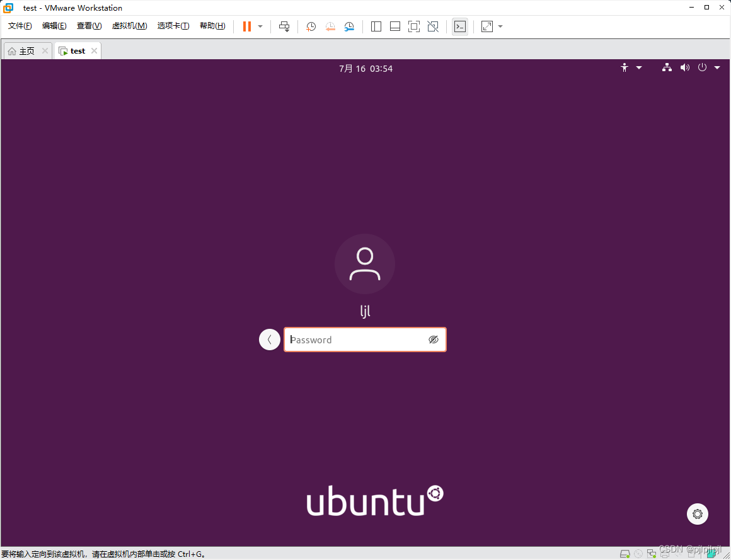Click the stretch guest display icon
Viewport: 731px width, 560px height.
487,26
